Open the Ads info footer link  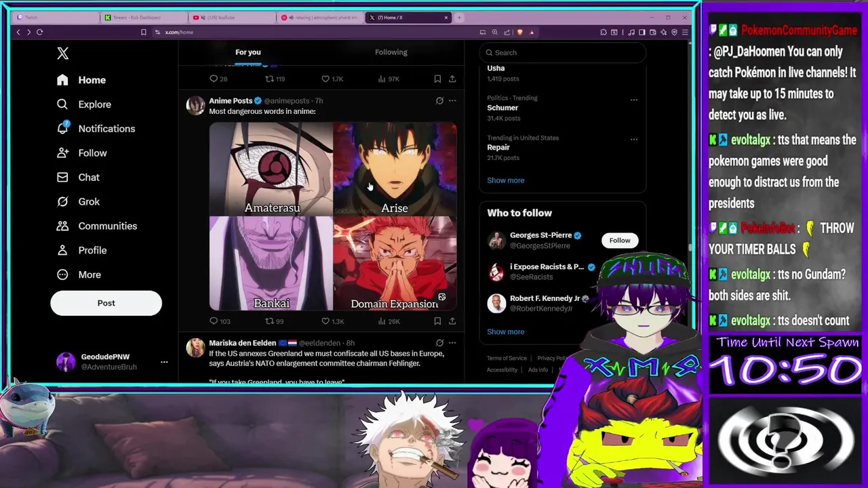point(538,370)
